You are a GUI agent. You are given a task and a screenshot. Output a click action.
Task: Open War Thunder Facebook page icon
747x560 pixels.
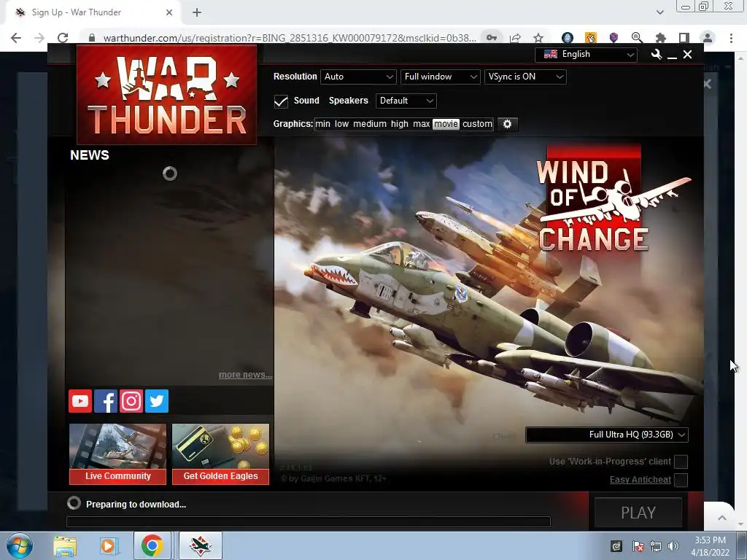106,401
